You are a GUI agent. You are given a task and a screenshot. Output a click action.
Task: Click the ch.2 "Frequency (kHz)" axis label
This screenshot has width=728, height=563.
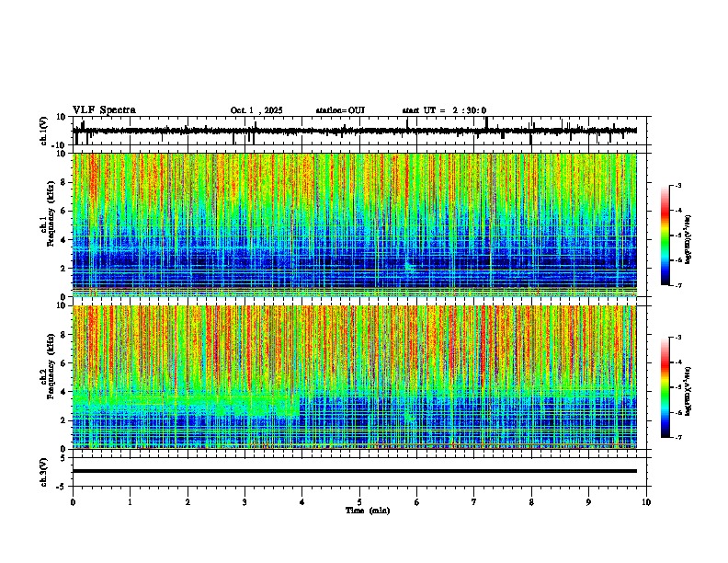[x=51, y=366]
